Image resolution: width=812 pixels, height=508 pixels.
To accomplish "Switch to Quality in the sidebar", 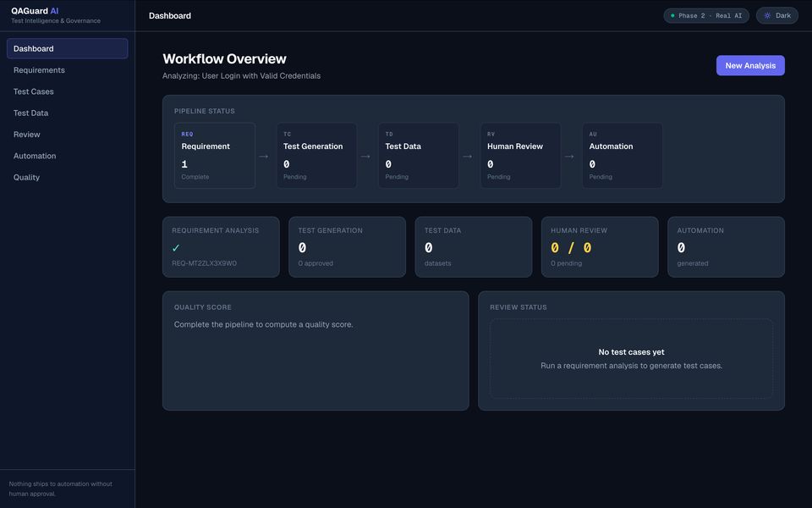I will 68,177.
